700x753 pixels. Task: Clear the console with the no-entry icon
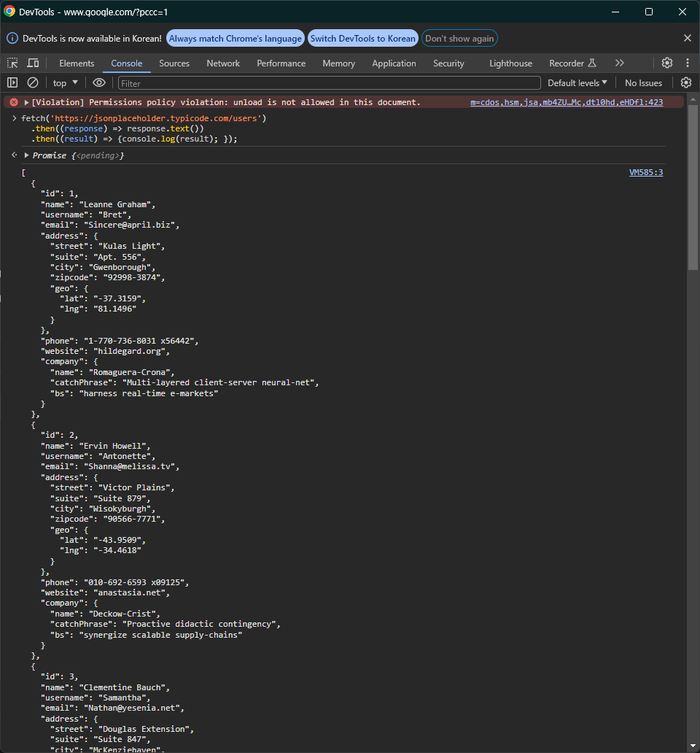32,82
